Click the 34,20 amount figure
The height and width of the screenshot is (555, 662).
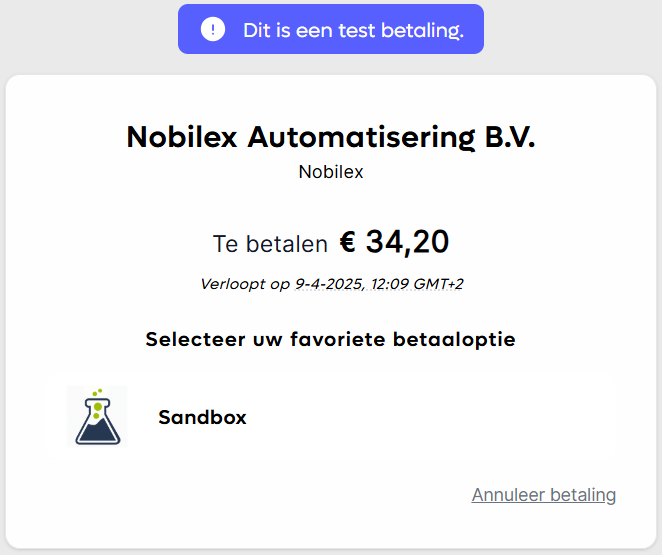click(407, 242)
